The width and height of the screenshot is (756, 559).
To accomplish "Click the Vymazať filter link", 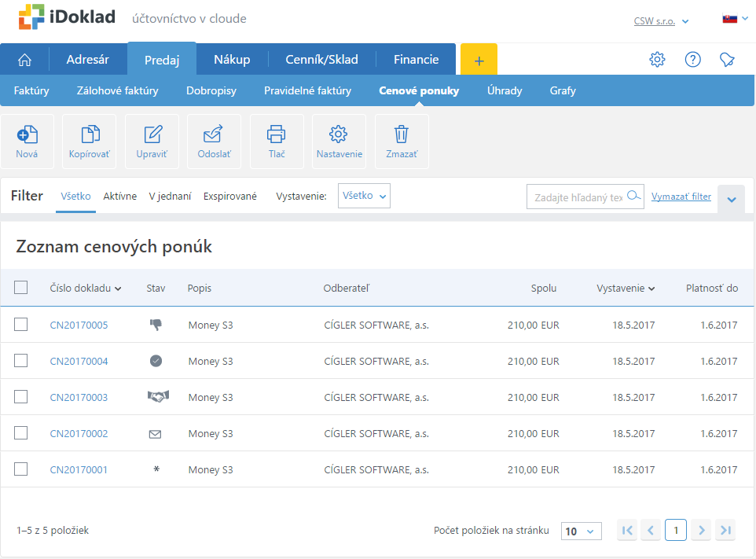I will [x=681, y=197].
